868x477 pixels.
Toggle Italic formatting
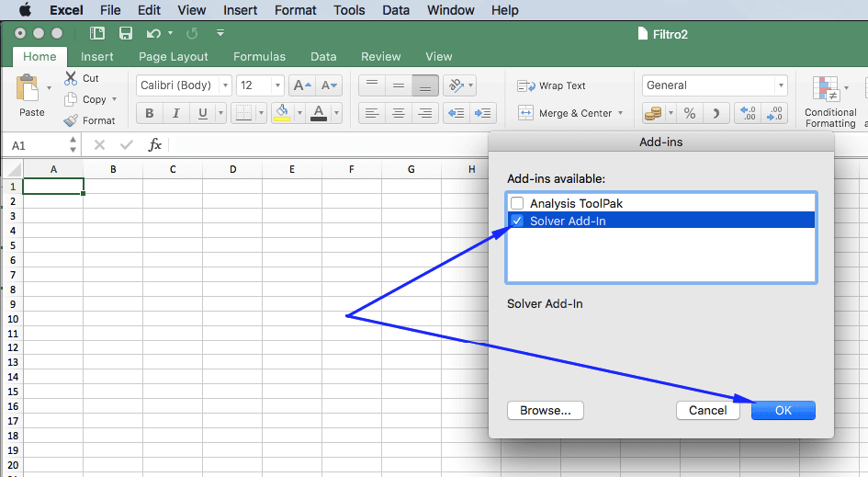point(176,114)
